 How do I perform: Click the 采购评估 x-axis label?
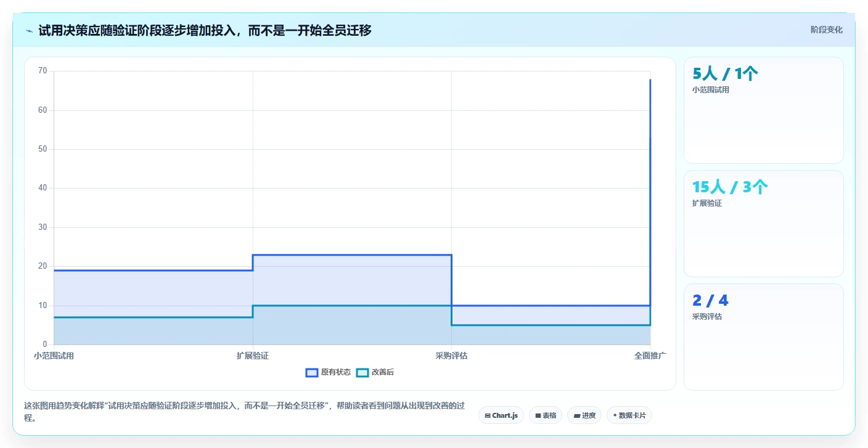tap(451, 356)
